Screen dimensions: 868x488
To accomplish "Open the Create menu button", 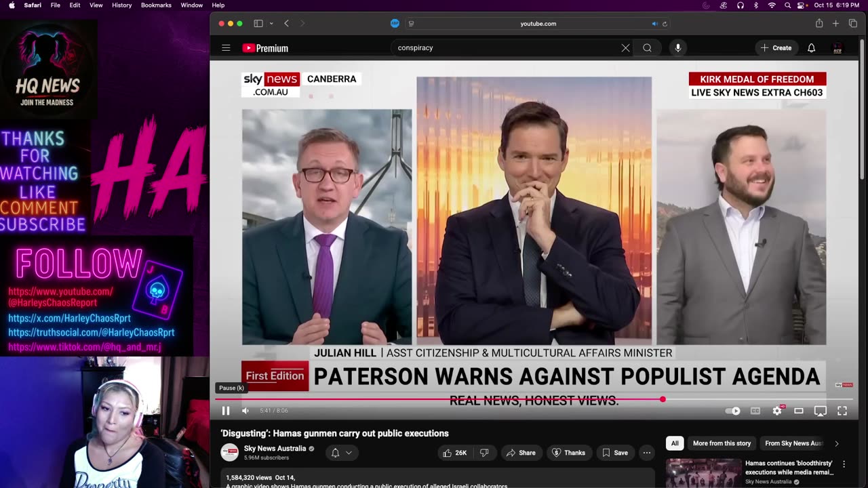I will coord(776,48).
